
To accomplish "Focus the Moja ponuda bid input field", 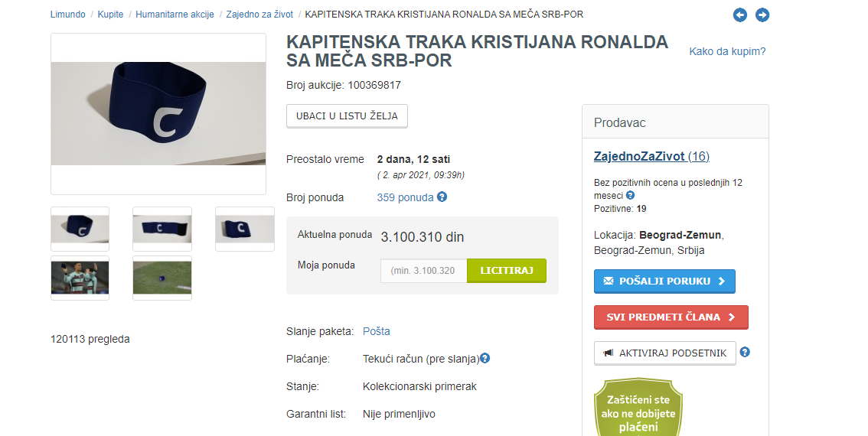I will click(x=423, y=271).
